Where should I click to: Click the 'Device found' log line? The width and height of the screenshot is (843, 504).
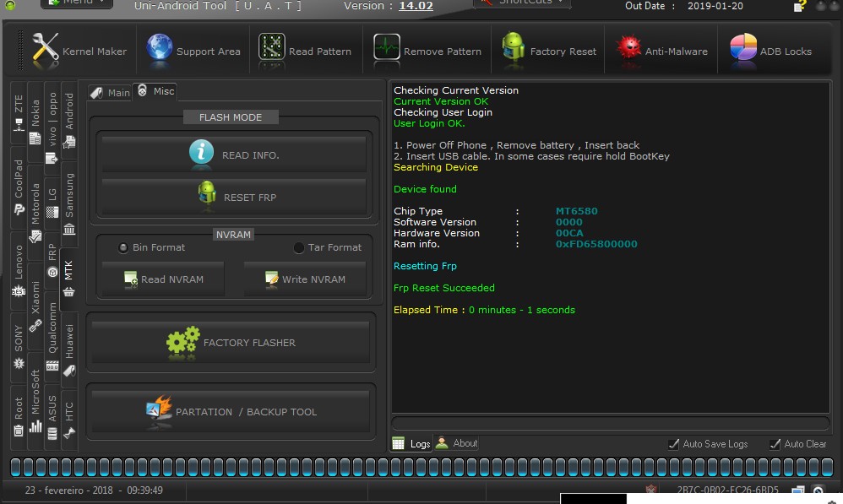point(425,188)
